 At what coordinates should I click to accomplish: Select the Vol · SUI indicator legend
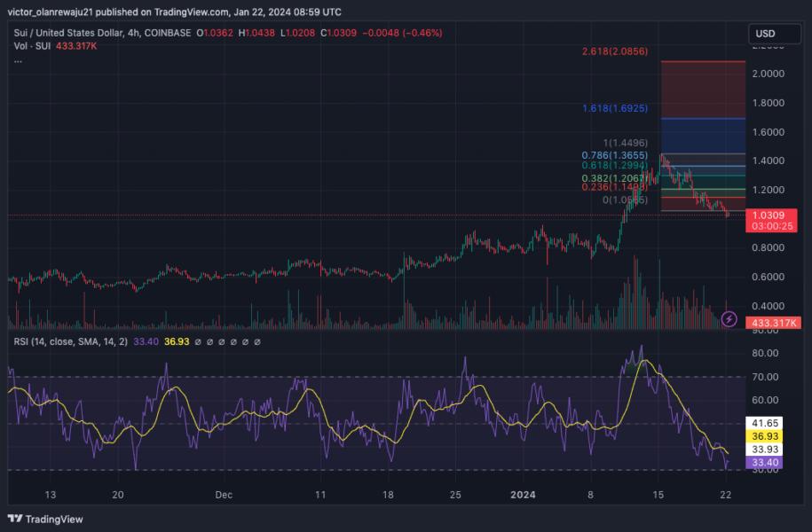[32, 46]
